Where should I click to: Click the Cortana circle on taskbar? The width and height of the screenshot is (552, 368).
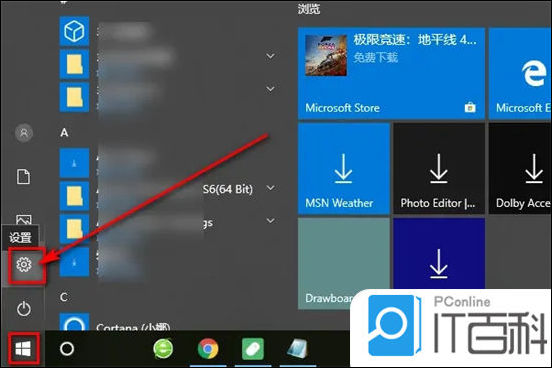pyautogui.click(x=67, y=349)
